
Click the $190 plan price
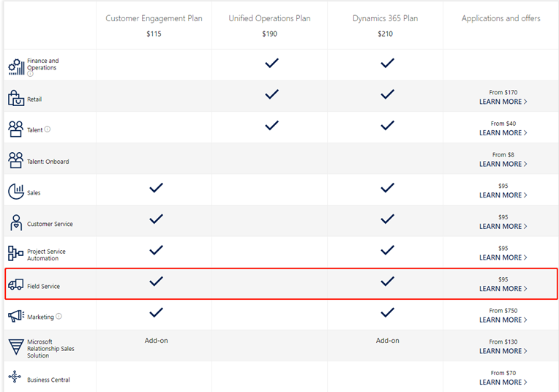point(269,34)
